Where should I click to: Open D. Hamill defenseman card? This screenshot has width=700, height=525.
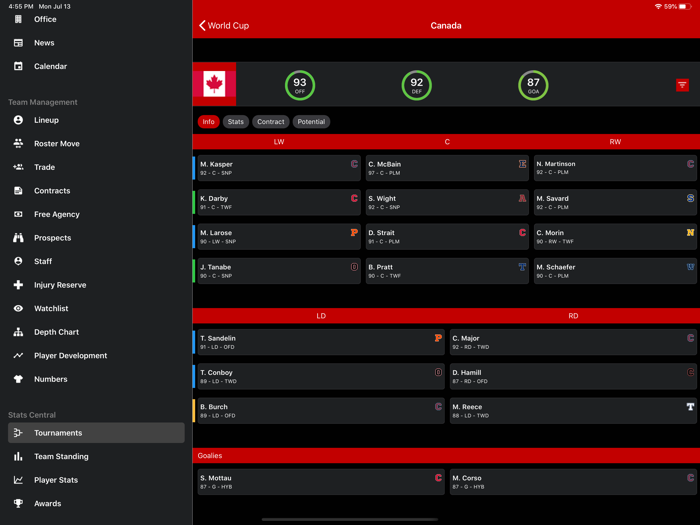[x=573, y=376]
